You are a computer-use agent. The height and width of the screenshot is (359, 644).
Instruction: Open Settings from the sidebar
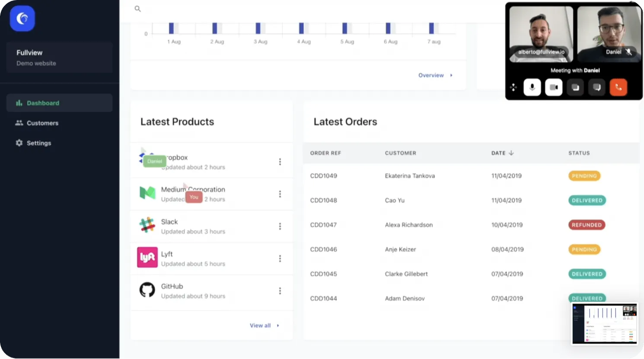(38, 143)
